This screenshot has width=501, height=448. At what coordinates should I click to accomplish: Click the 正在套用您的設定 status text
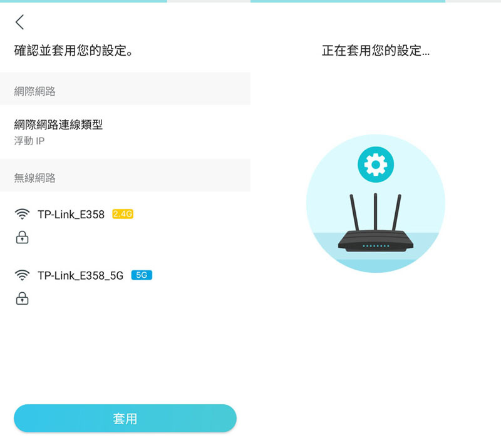pyautogui.click(x=376, y=51)
